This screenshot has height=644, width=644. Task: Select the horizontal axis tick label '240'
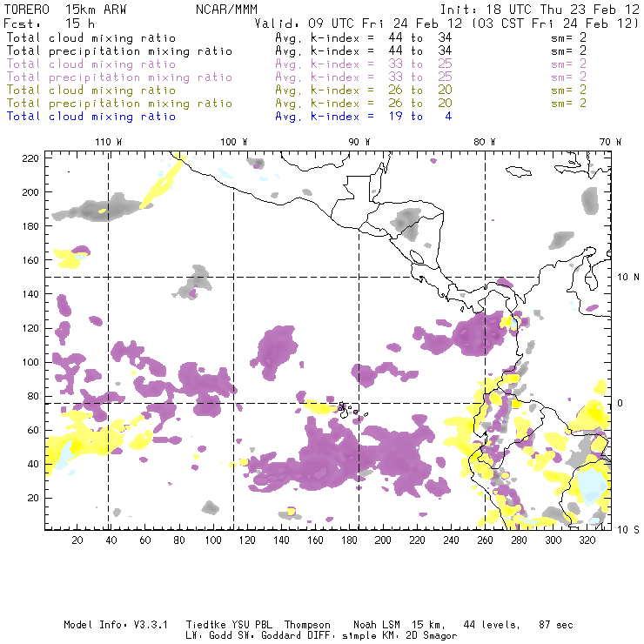tap(451, 540)
